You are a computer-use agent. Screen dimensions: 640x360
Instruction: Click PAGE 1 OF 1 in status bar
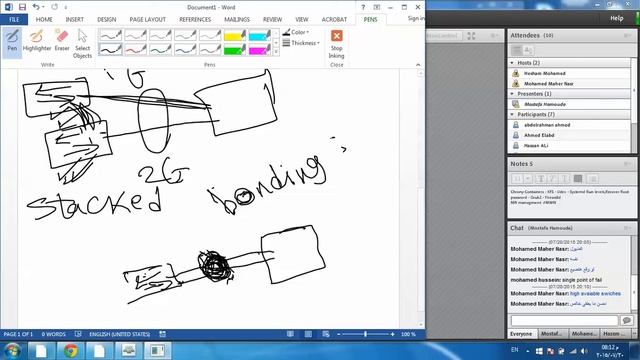pos(18,334)
